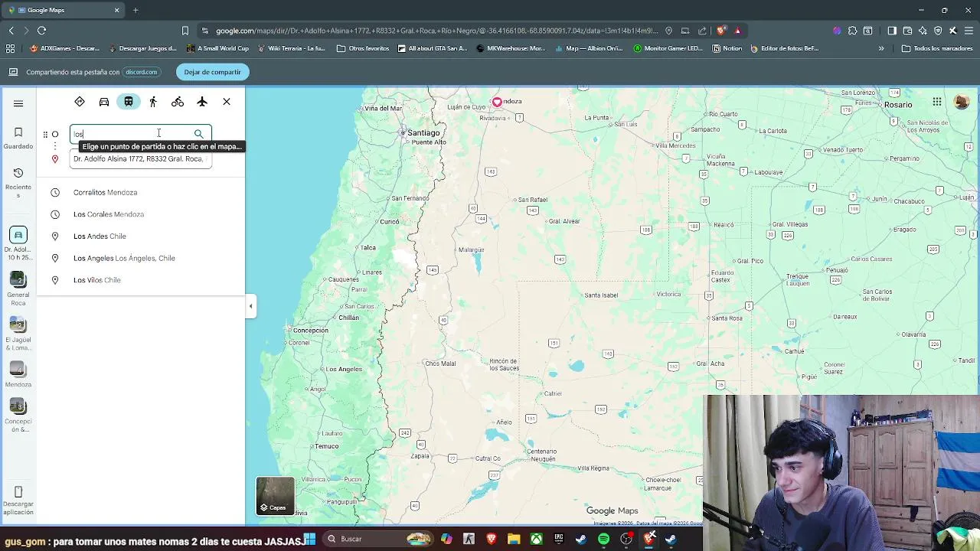The width and height of the screenshot is (980, 551).
Task: Select suggestion Los Angeles, Chile
Action: tap(141, 259)
